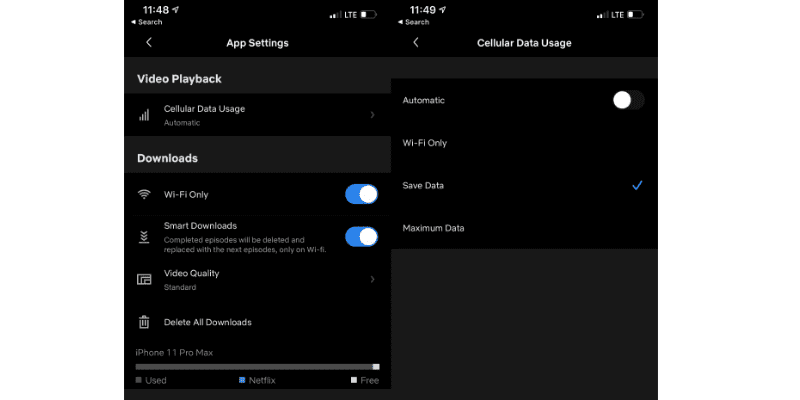Tap the Smart Downloads arrows icon
Screen dimensions: 800x400
(x=144, y=237)
